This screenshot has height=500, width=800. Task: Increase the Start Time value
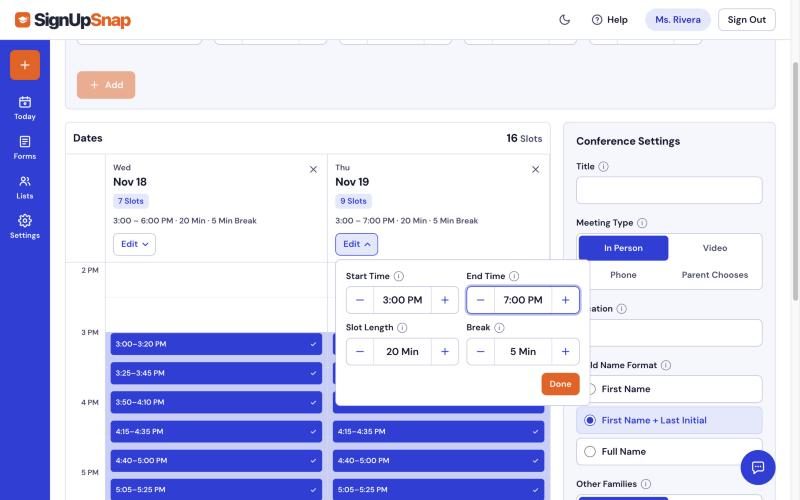click(x=445, y=300)
